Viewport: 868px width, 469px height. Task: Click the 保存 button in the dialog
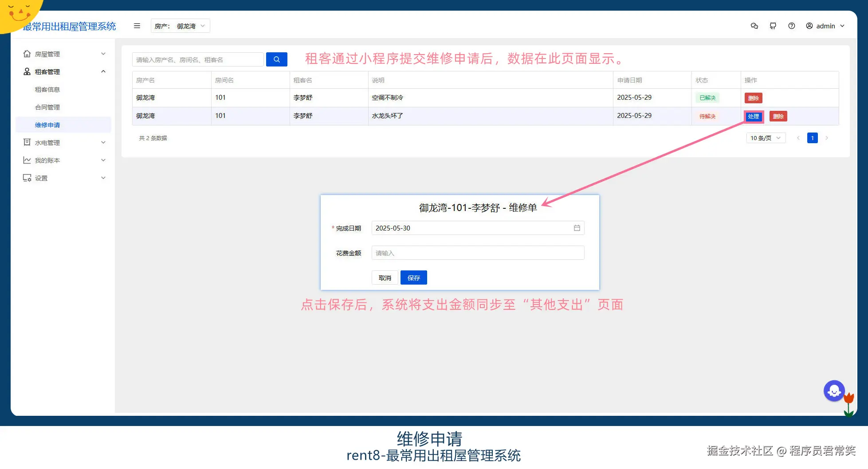(x=413, y=277)
